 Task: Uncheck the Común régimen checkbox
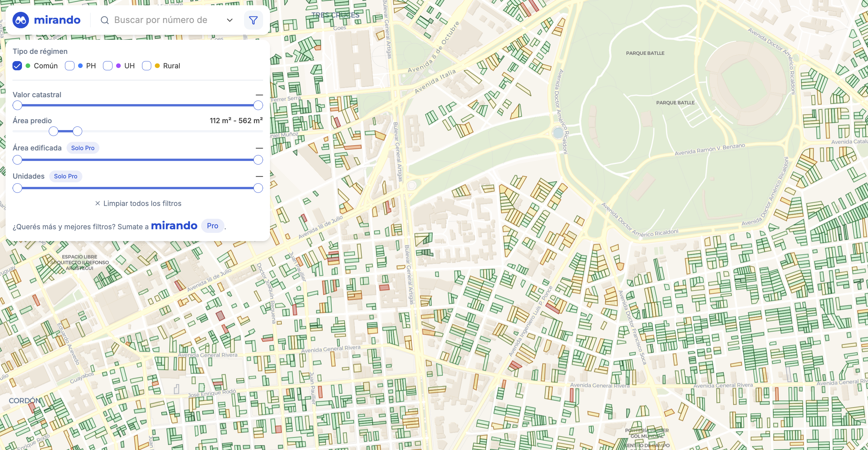click(x=17, y=66)
